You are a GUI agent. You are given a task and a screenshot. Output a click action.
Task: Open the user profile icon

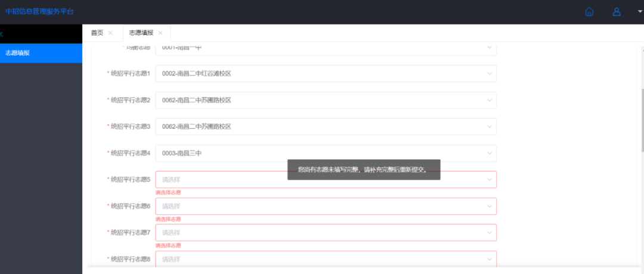coord(617,12)
